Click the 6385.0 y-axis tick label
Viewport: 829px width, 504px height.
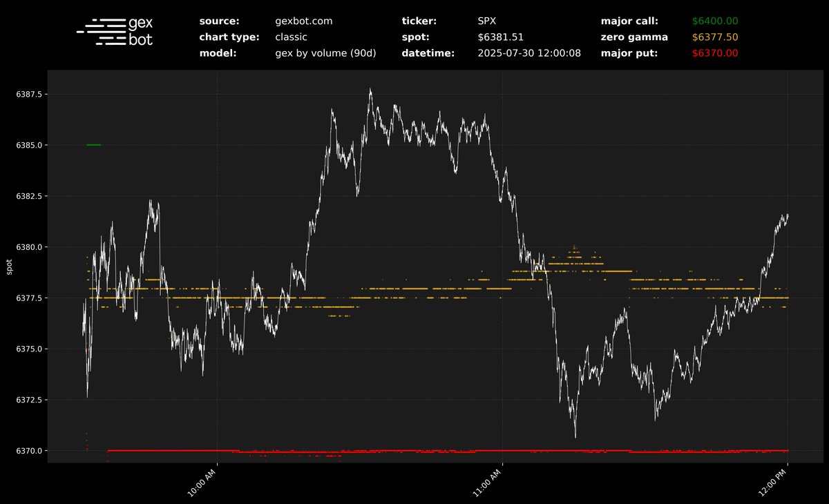[x=30, y=145]
